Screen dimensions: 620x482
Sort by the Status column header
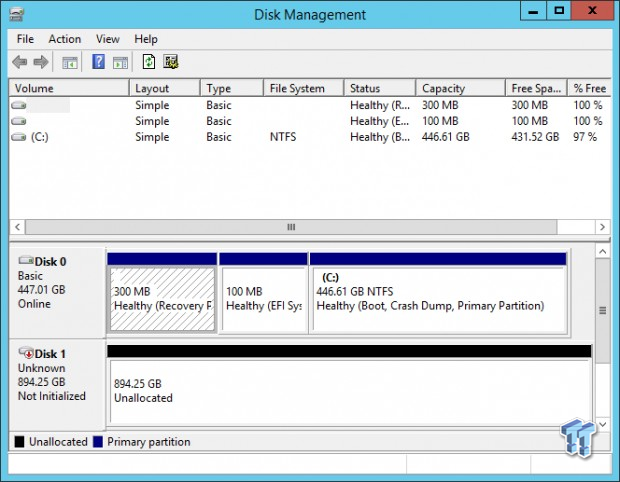click(380, 88)
